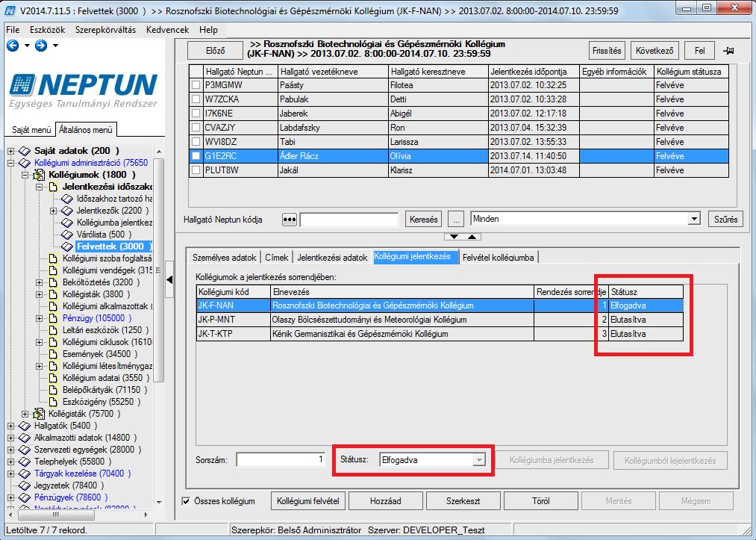Click the Hallgató Neptun kódja input field
The height and width of the screenshot is (540, 756).
349,220
